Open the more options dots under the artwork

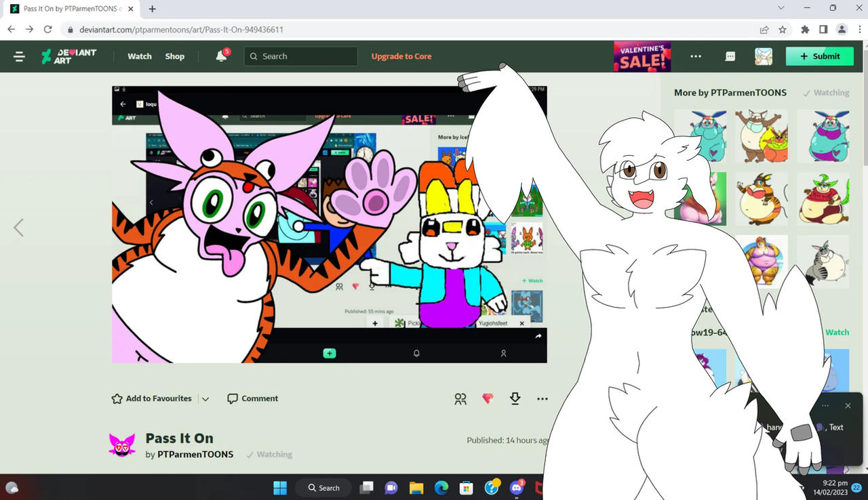pyautogui.click(x=542, y=399)
